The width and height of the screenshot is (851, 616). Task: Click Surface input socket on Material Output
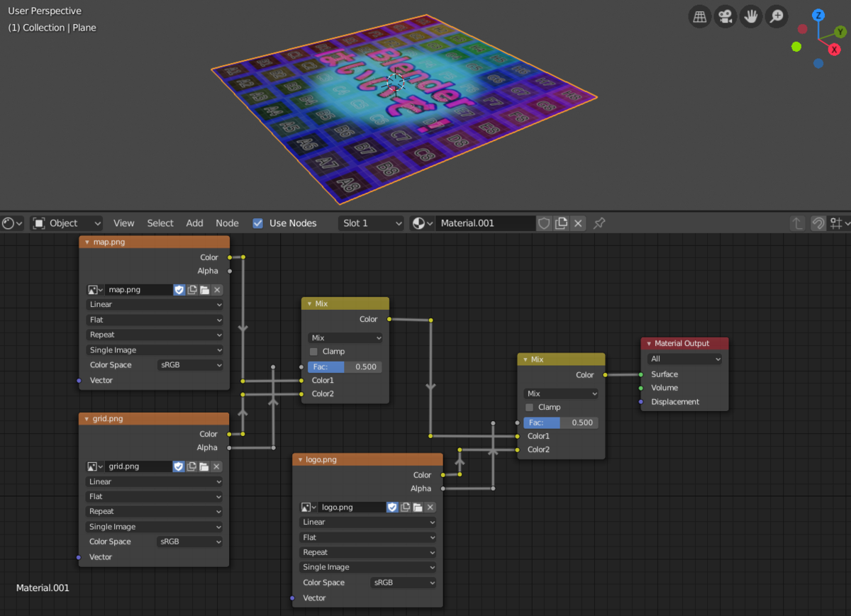[641, 374]
